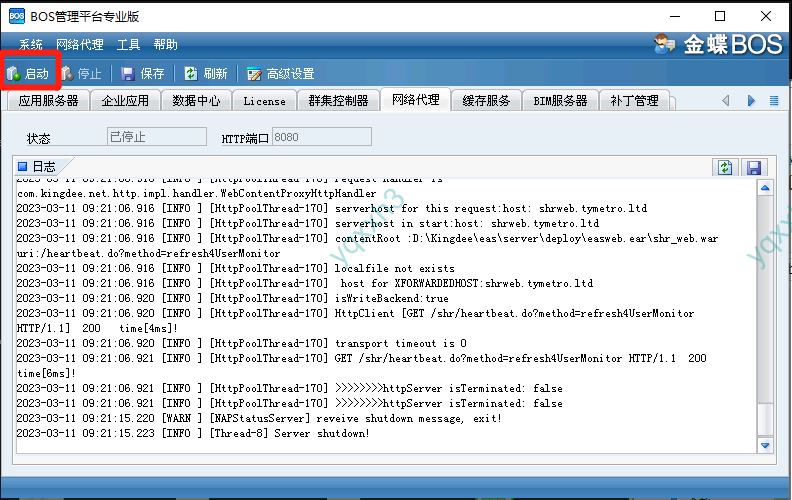The height and width of the screenshot is (500, 792).
Task: Click the 'Server shutdown!' log line
Action: [193, 433]
